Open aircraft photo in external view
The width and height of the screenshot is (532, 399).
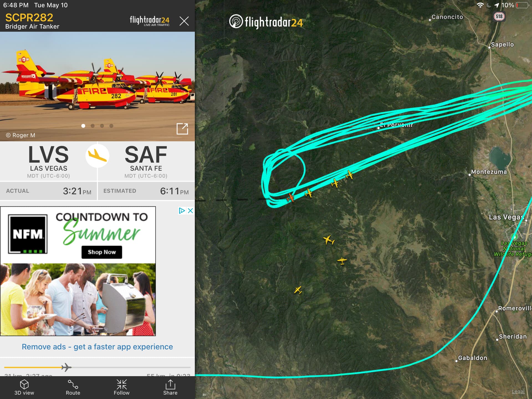182,129
